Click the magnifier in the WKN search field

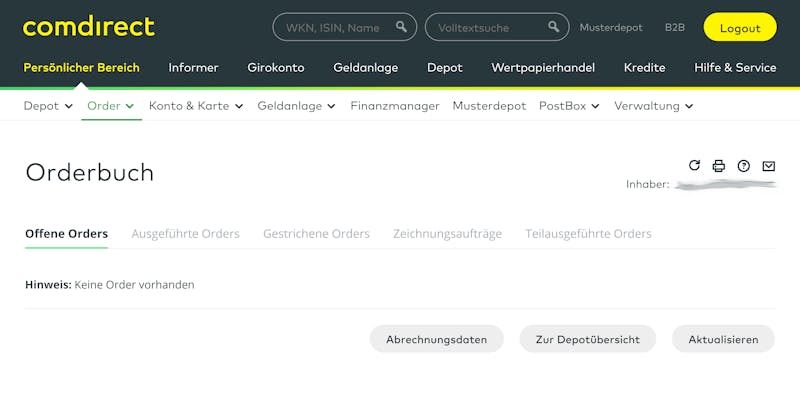click(402, 27)
